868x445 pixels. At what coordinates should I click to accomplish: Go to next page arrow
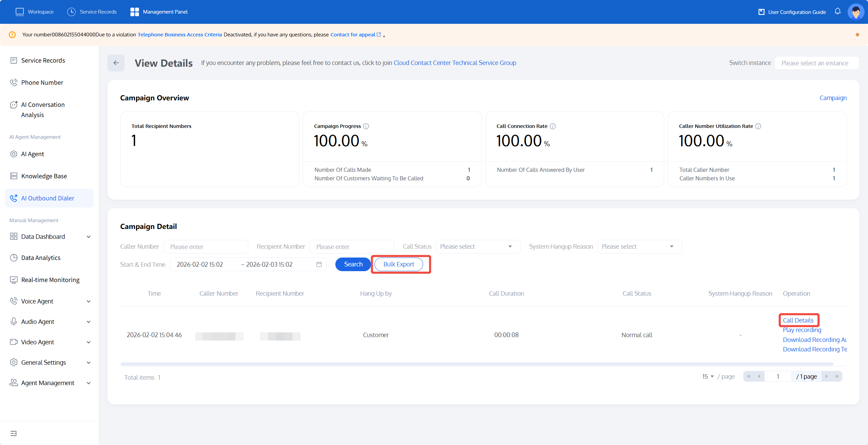tap(827, 376)
